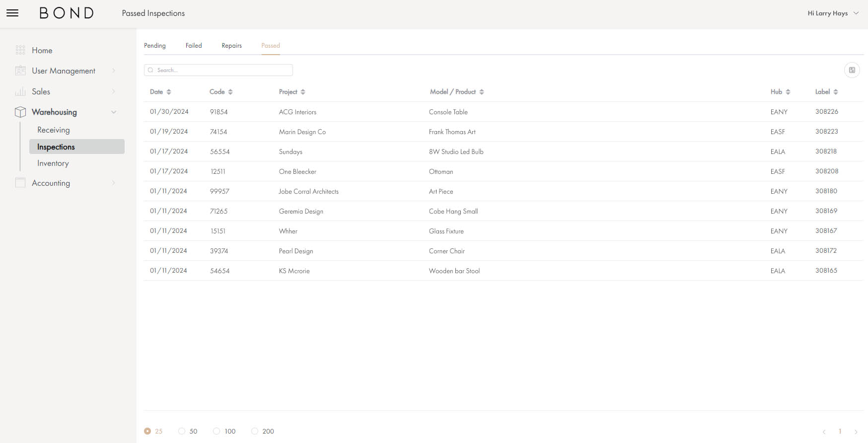Click the Home grid icon in sidebar
The width and height of the screenshot is (868, 443).
point(20,50)
